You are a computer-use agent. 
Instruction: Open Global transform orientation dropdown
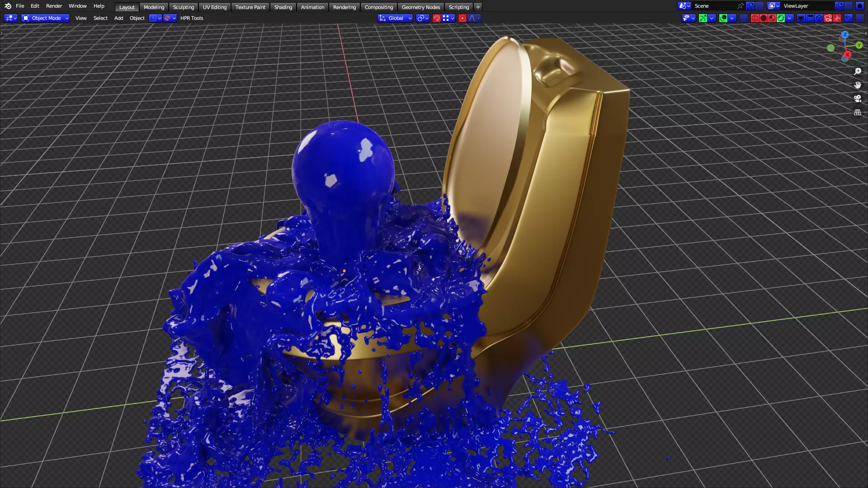395,18
